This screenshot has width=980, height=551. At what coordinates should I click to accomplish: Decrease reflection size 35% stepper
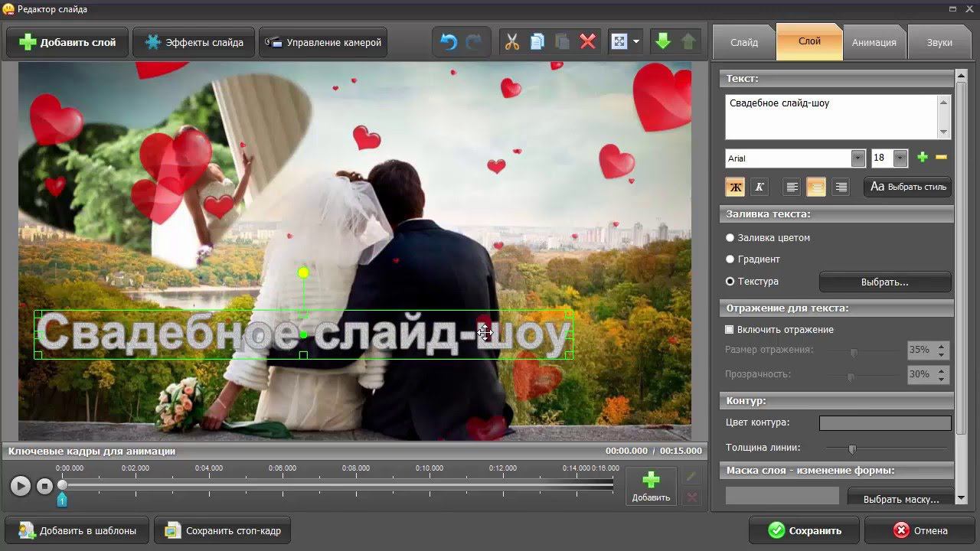point(942,355)
